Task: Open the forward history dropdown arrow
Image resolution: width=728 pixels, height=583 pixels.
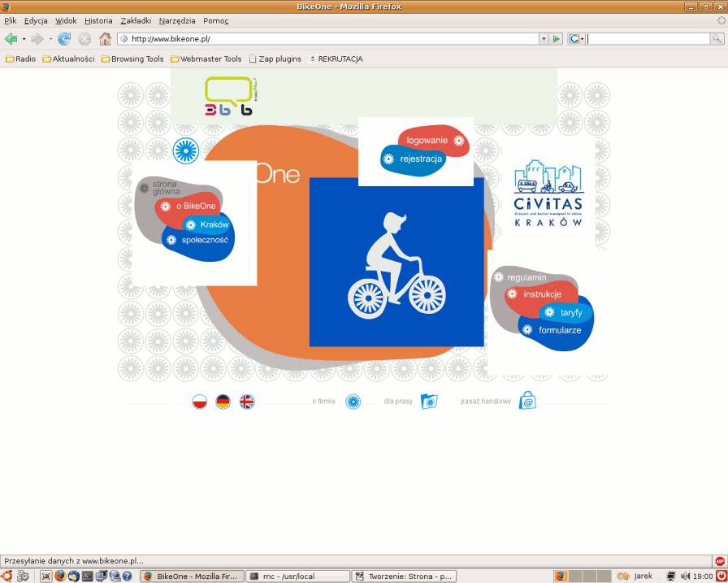Action: (50, 39)
